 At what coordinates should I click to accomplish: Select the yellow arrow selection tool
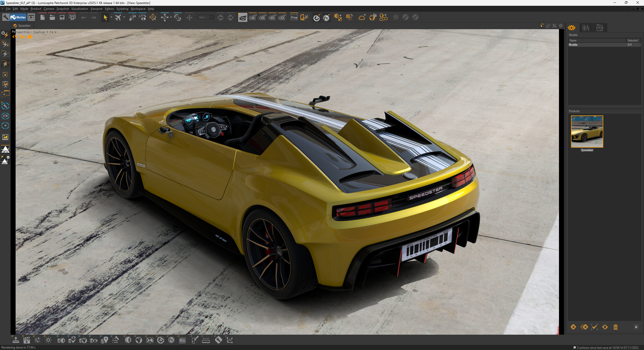pyautogui.click(x=105, y=17)
